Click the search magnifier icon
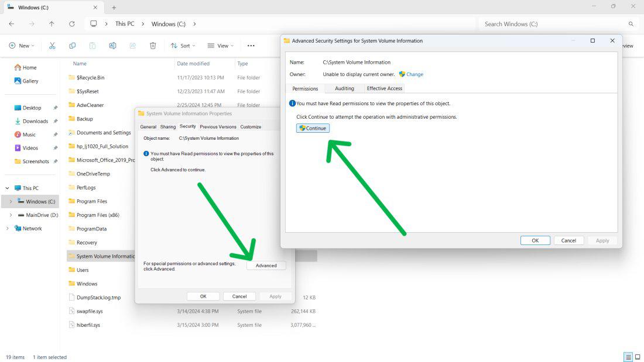 (x=631, y=24)
